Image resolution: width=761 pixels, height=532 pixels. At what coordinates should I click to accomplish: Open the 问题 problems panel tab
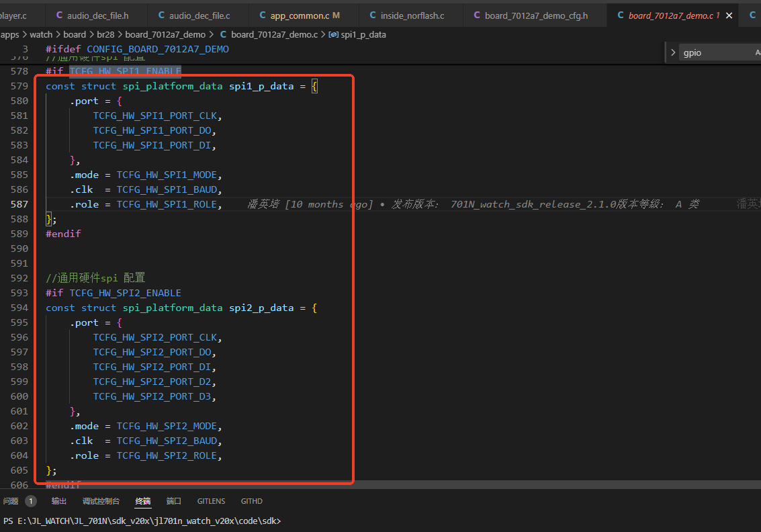11,501
